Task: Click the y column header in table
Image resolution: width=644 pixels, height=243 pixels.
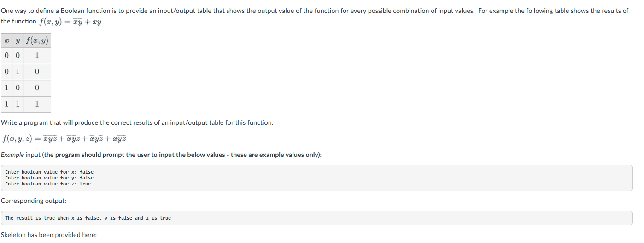Action: coord(18,41)
